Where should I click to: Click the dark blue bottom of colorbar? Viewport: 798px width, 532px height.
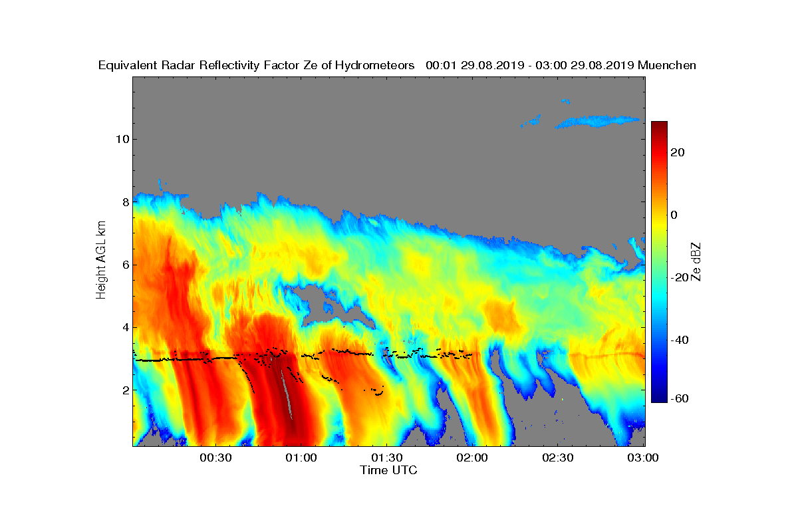[x=659, y=398]
